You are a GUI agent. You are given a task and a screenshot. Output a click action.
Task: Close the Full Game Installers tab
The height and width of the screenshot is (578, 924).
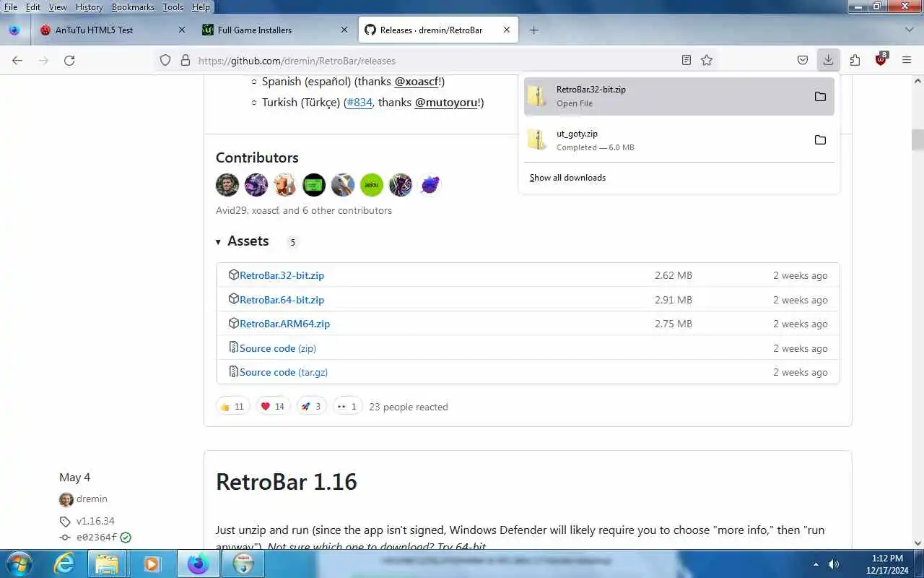click(344, 30)
